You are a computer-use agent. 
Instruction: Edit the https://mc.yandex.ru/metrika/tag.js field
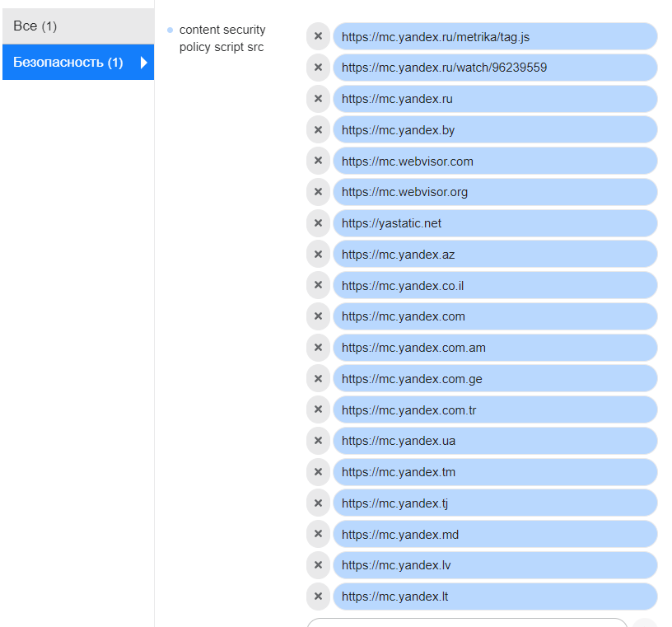pyautogui.click(x=495, y=37)
